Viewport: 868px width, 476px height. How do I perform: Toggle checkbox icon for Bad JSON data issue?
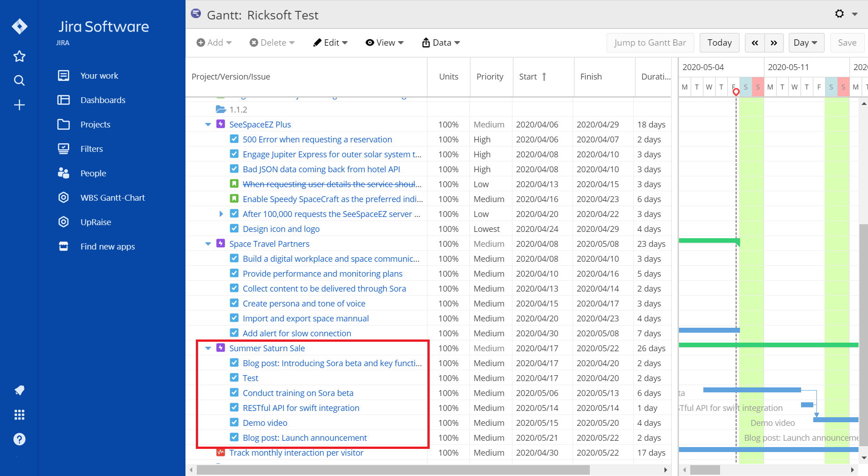pos(234,169)
